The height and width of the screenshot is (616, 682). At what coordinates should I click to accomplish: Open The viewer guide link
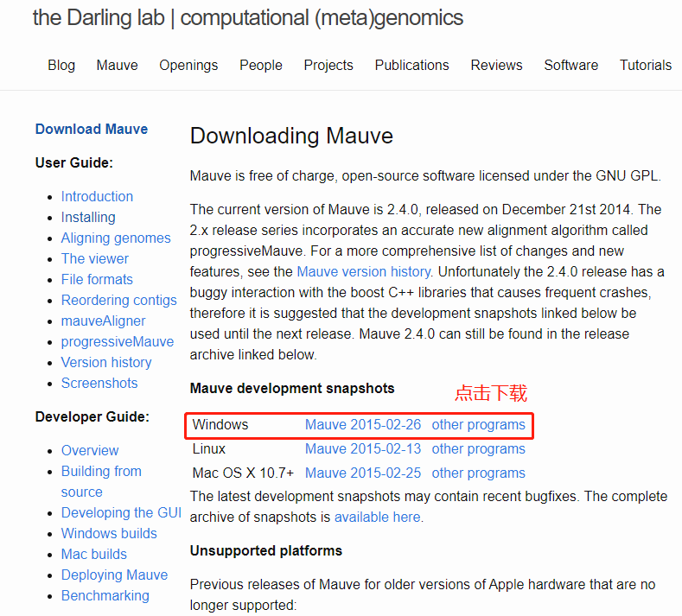point(95,258)
